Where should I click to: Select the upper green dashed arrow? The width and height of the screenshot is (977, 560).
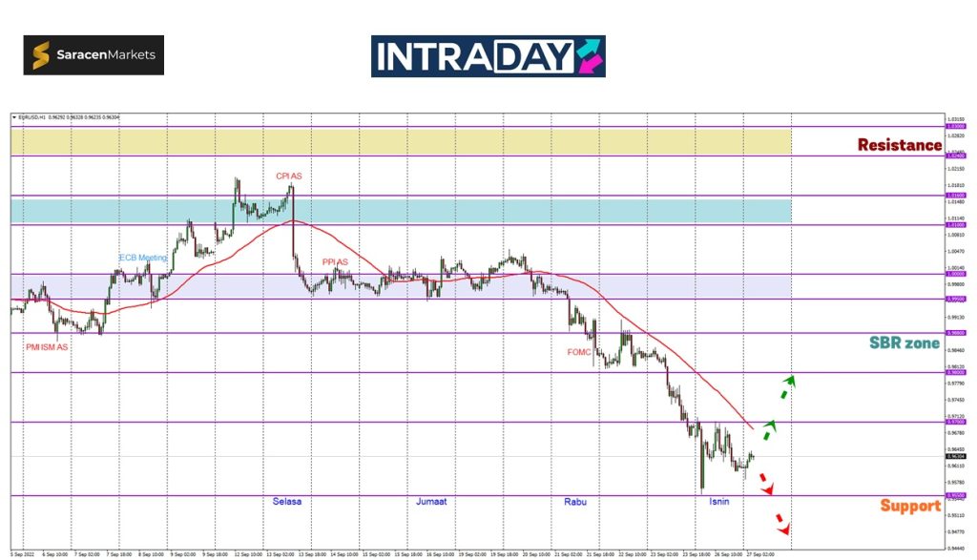click(x=783, y=387)
